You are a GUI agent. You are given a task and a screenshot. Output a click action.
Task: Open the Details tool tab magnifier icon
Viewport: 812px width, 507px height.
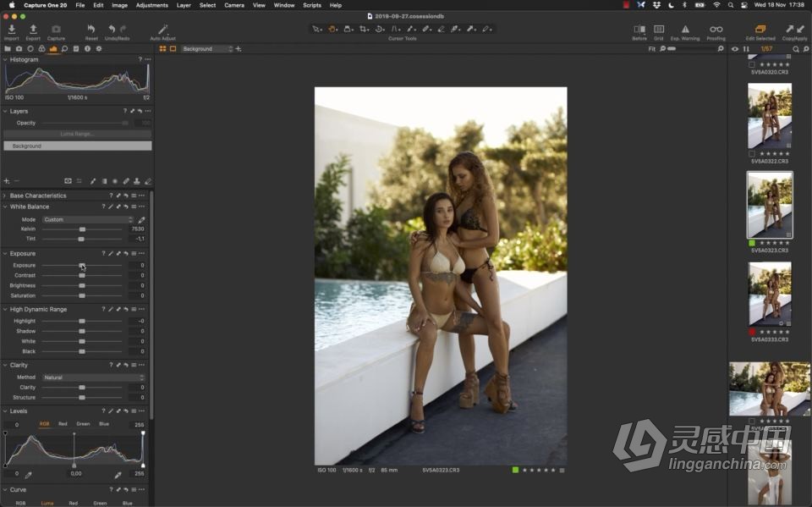click(x=64, y=49)
